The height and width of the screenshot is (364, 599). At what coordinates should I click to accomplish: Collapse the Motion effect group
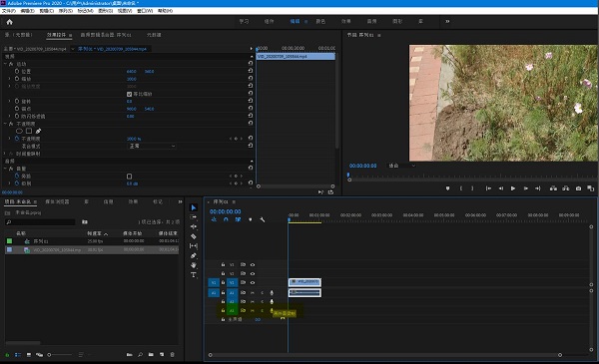(x=5, y=64)
